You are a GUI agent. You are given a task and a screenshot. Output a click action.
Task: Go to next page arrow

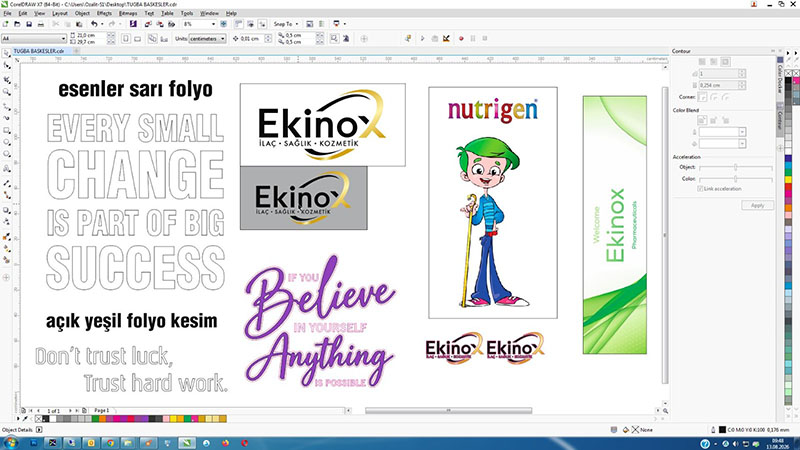pyautogui.click(x=70, y=410)
